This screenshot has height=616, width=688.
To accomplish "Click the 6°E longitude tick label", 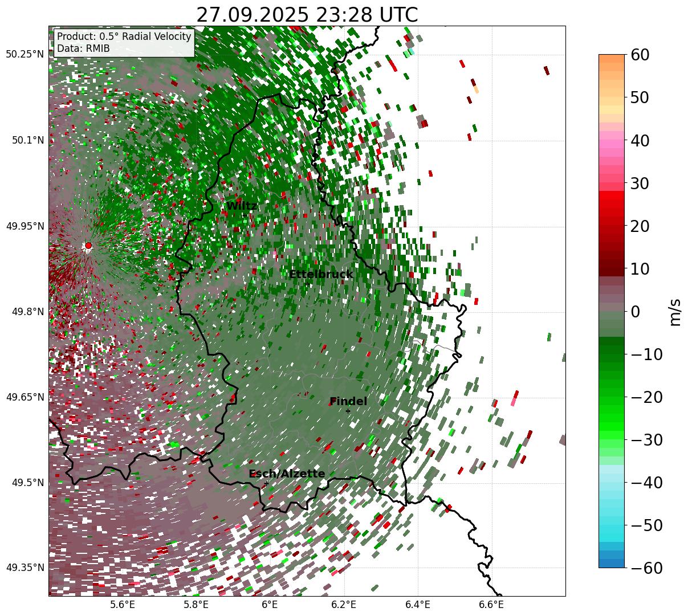I will (270, 605).
